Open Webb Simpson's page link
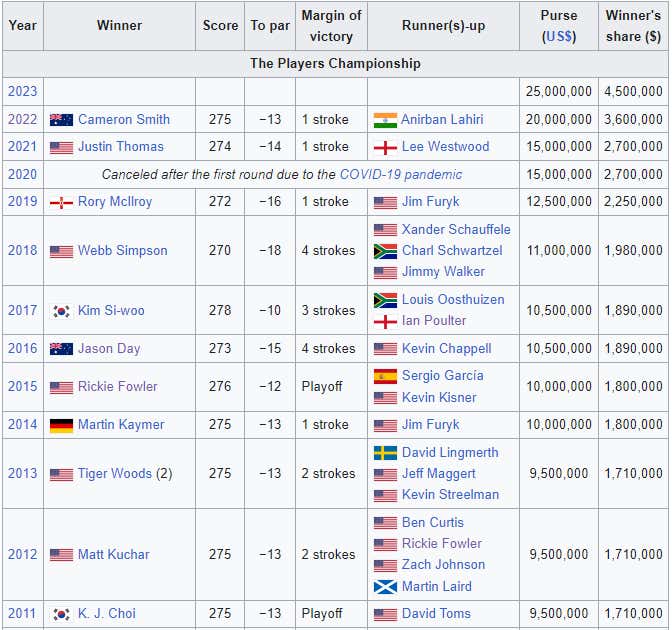Image resolution: width=672 pixels, height=630 pixels. click(123, 251)
